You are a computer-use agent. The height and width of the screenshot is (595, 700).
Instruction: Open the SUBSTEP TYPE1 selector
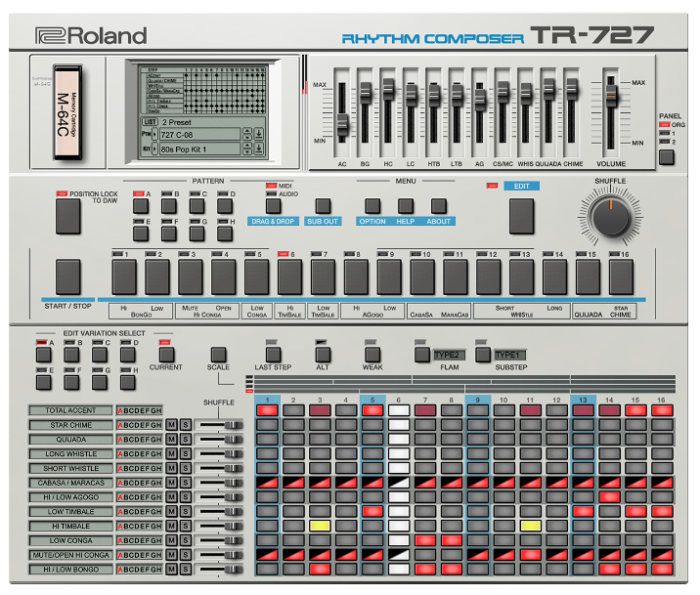pos(510,355)
